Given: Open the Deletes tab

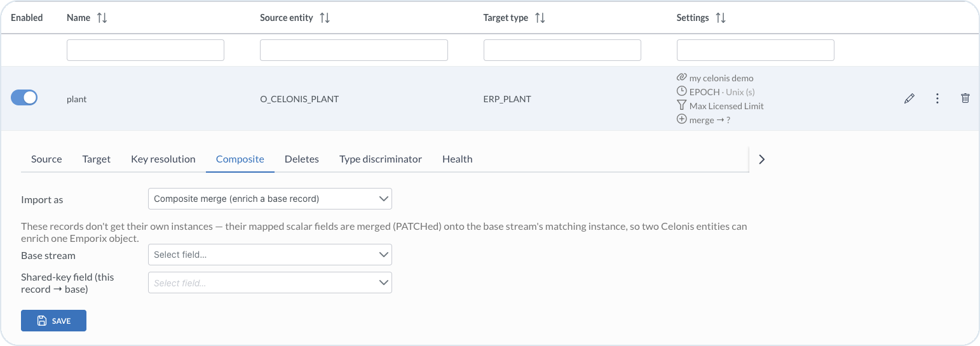Looking at the screenshot, I should point(302,159).
